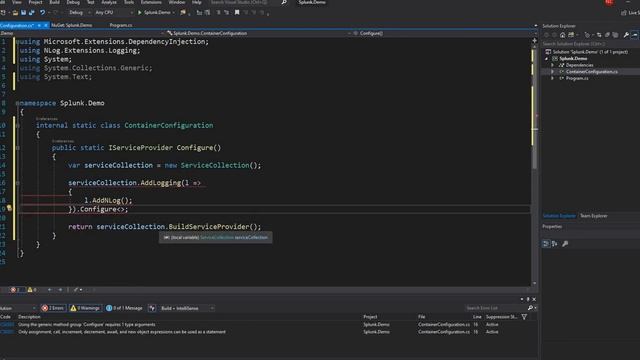Image resolution: width=640 pixels, height=360 pixels.
Task: Switch to the NuGet: Splunk.Demo tab
Action: tap(72, 25)
